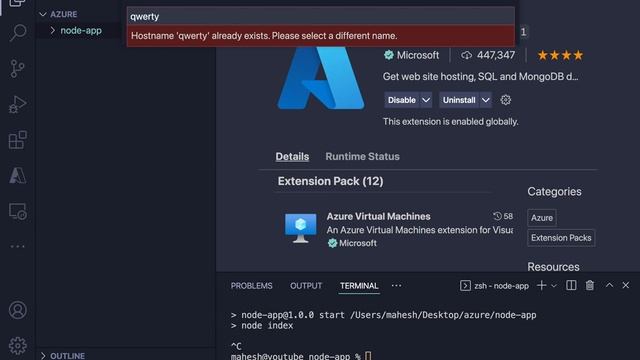The width and height of the screenshot is (640, 360).
Task: Split the terminal panel
Action: (x=571, y=285)
